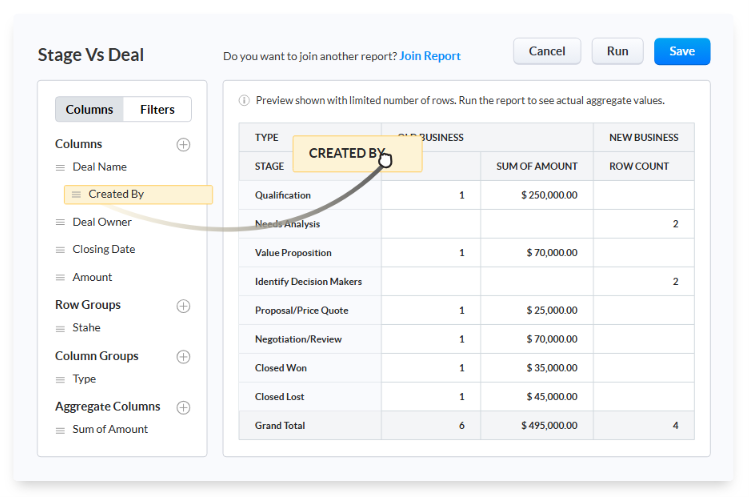749x497 pixels.
Task: Open the Join Report link
Action: click(430, 56)
